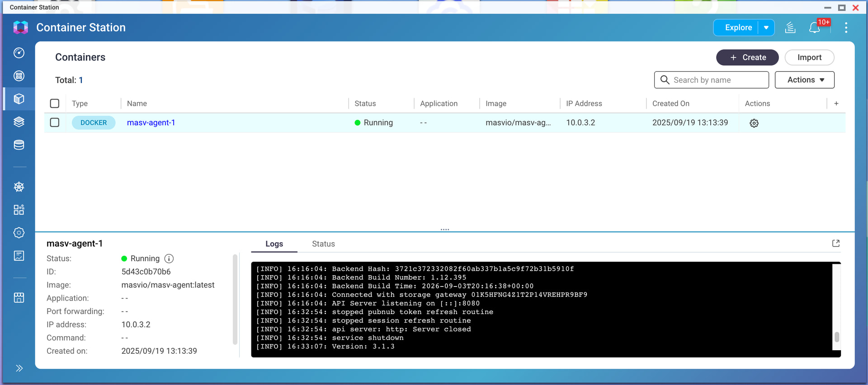This screenshot has height=385, width=868.
Task: Expand the Explore dropdown arrow
Action: pos(766,28)
